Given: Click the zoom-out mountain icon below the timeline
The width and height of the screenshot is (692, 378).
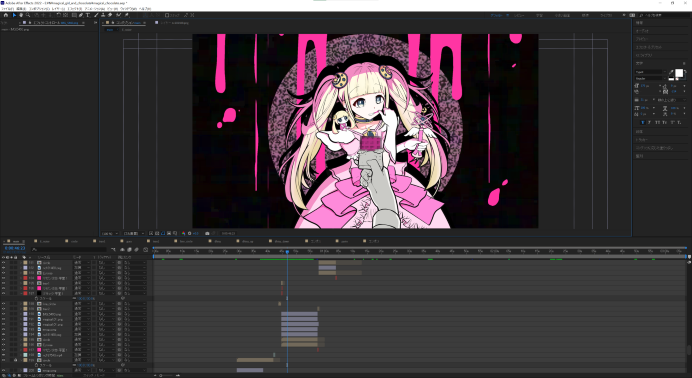Looking at the screenshot, I should pos(155,375).
